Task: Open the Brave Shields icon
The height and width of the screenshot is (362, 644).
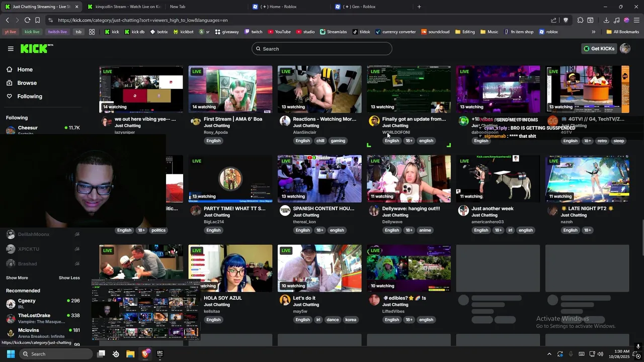Action: 566,20
